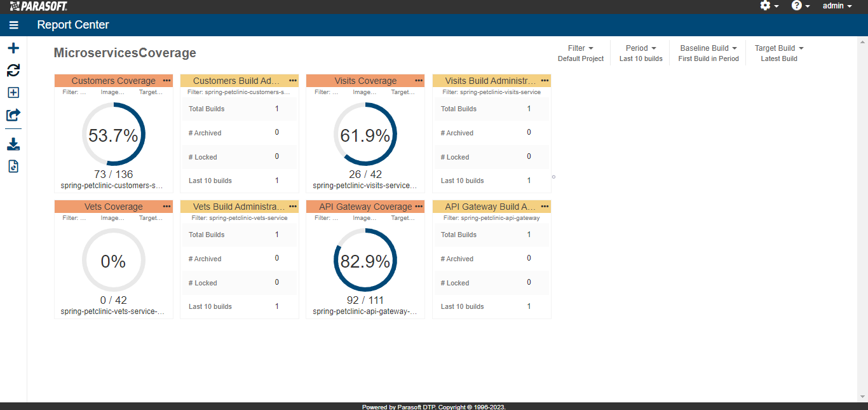Click the Customers Coverage widget title
The width and height of the screenshot is (868, 410).
click(114, 81)
